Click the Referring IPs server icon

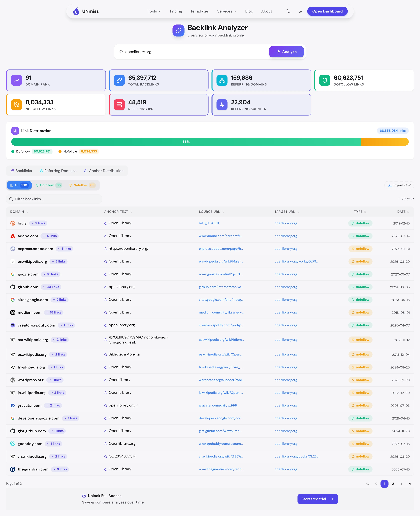click(119, 105)
